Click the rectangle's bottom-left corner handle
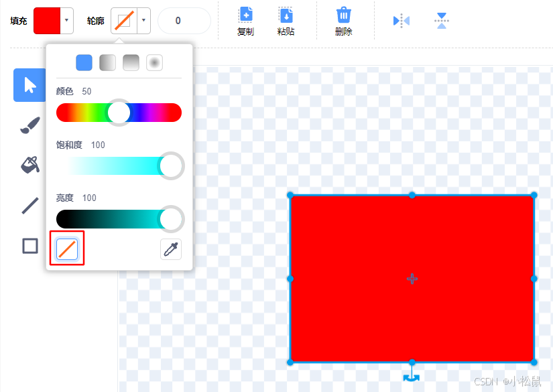Image resolution: width=553 pixels, height=392 pixels. tap(290, 362)
